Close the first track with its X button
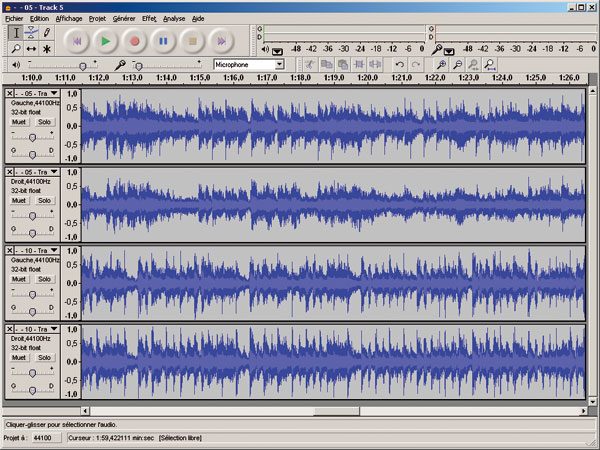The width and height of the screenshot is (600, 450). (x=10, y=92)
